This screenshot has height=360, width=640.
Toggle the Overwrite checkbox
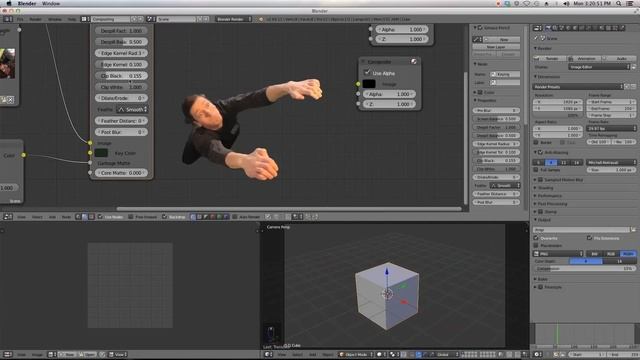(x=536, y=238)
